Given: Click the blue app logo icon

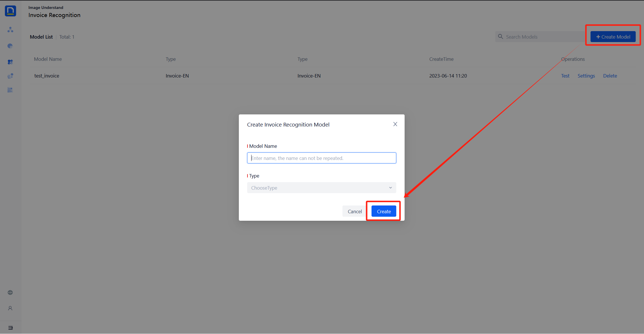Looking at the screenshot, I should click(x=10, y=11).
